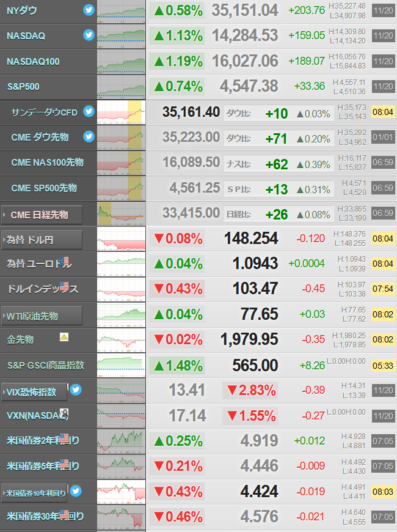Click the S&P500 change ▲0.74%

click(177, 86)
